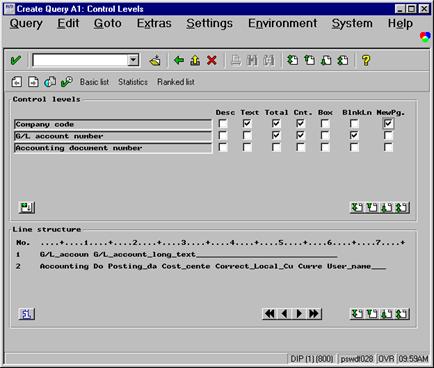The height and width of the screenshot is (368, 434).
Task: Click the toolbar First Page icon
Action: click(293, 60)
